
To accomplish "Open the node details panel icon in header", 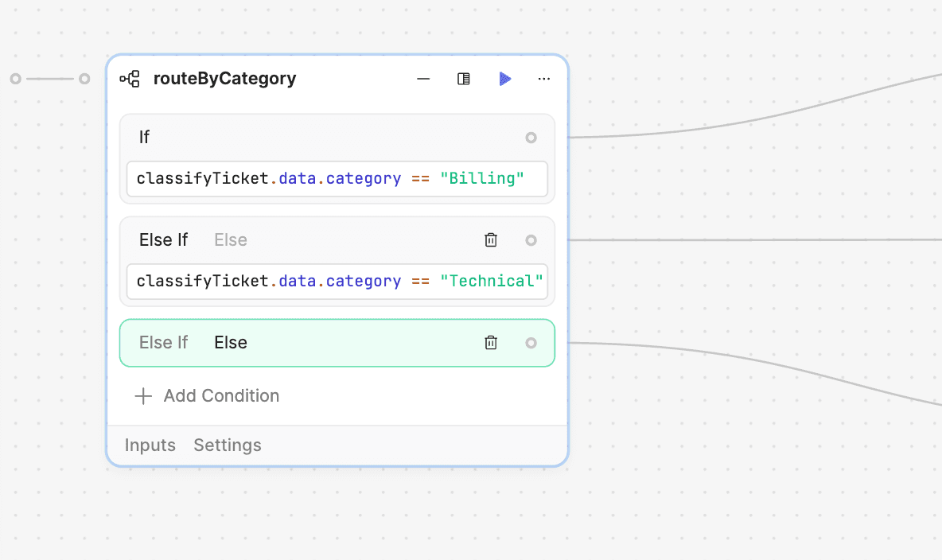I will [x=464, y=79].
